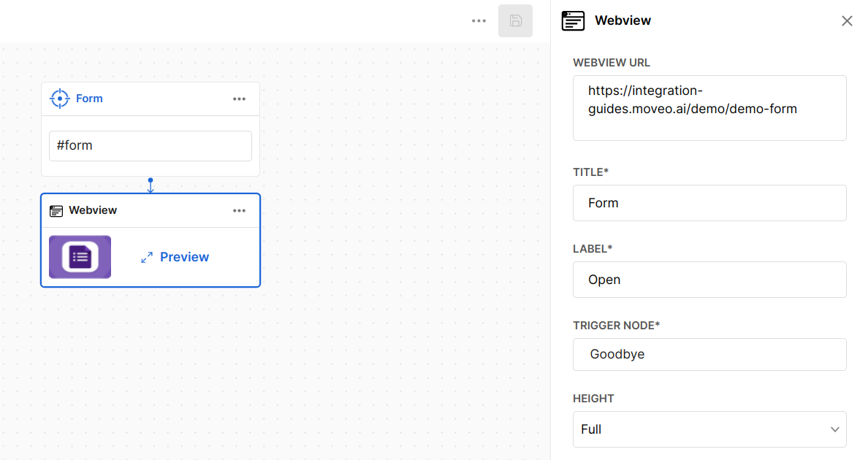Close the Webview settings panel
The image size is (868, 460).
click(847, 21)
